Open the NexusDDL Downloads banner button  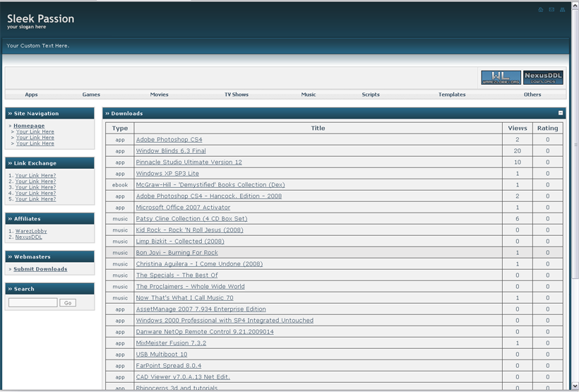pos(543,78)
